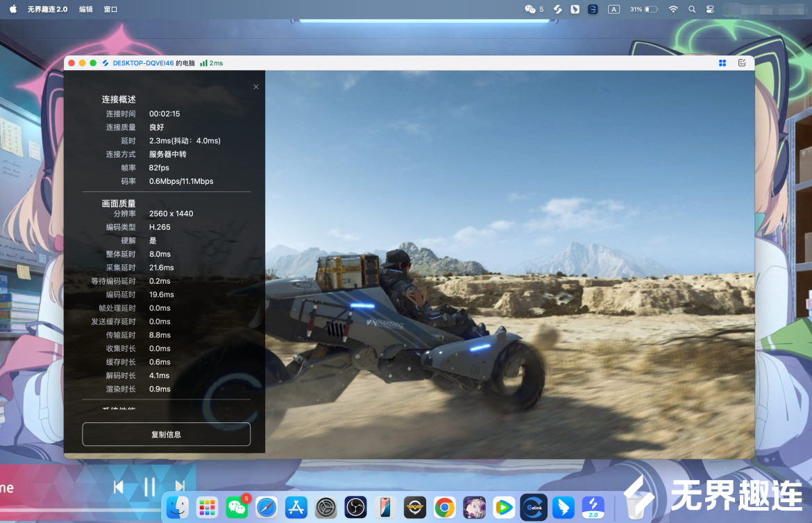812x523 pixels.
Task: Click the battery status indicator
Action: 644,10
